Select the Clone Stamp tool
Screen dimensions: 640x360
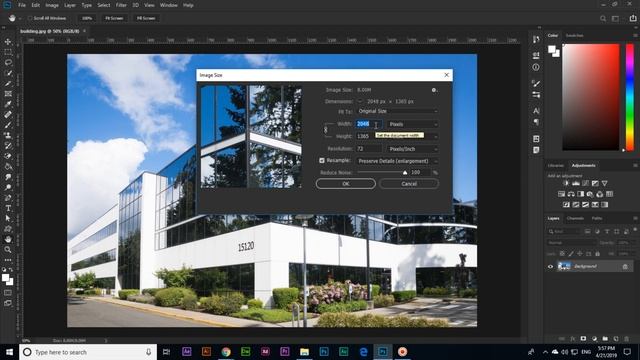[x=8, y=135]
